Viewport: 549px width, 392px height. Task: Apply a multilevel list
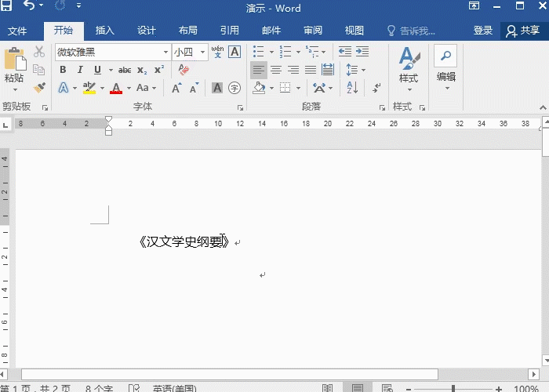312,52
